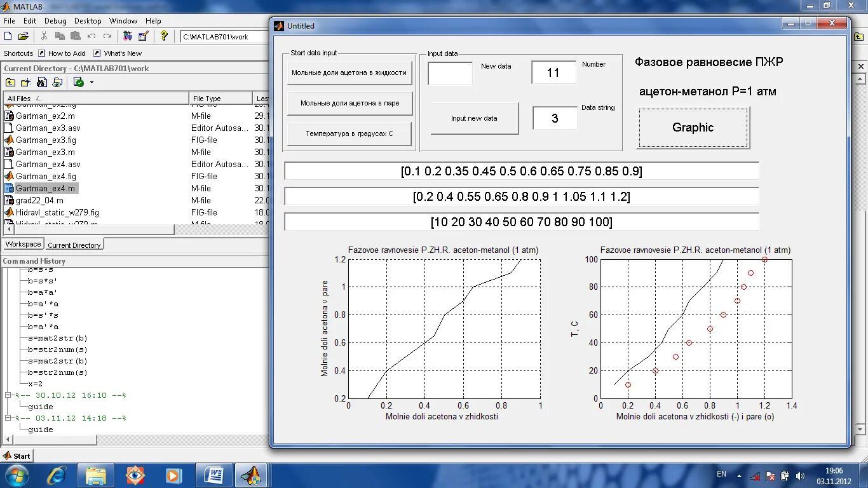Click the empty New data input field
The width and height of the screenshot is (868, 488).
click(x=451, y=73)
